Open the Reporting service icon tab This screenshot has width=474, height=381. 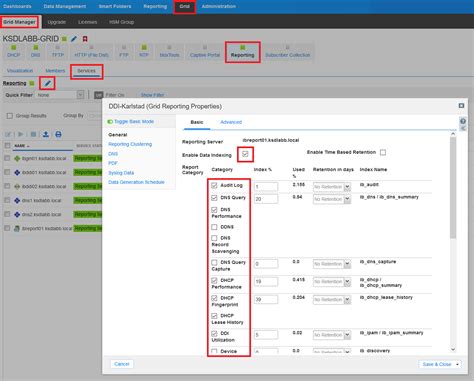pyautogui.click(x=242, y=52)
